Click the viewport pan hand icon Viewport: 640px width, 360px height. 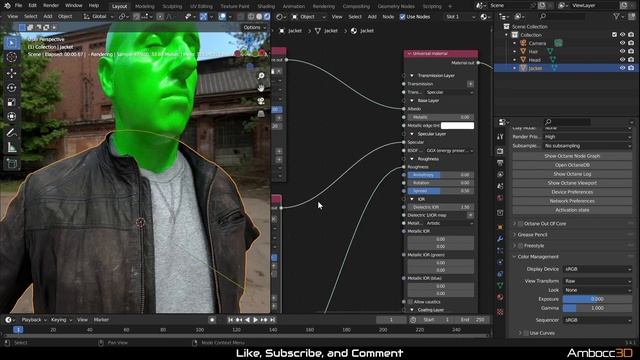(x=261, y=88)
